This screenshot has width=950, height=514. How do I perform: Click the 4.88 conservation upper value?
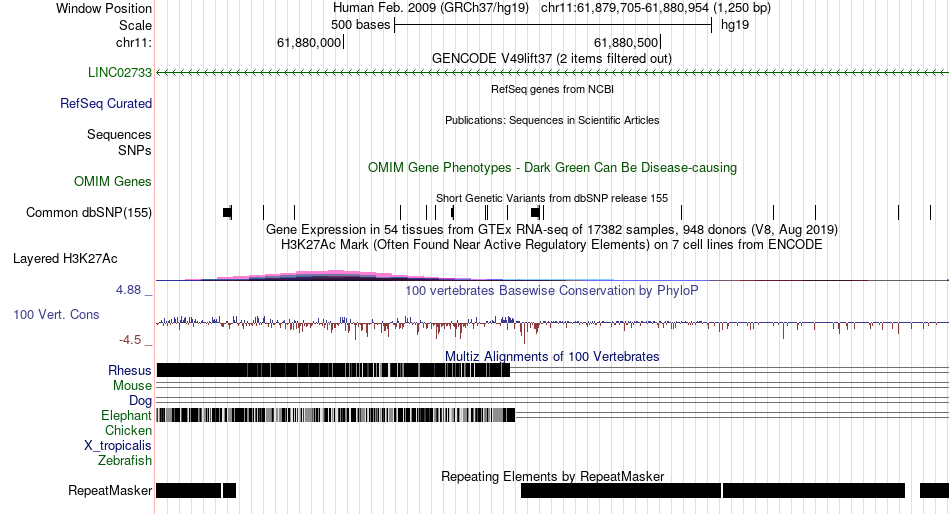(128, 290)
